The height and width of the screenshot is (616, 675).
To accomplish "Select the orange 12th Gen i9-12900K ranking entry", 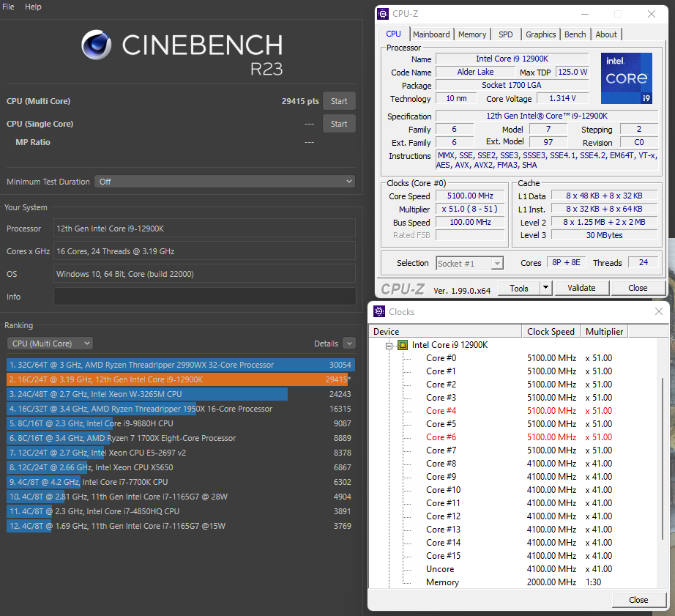I will click(181, 379).
